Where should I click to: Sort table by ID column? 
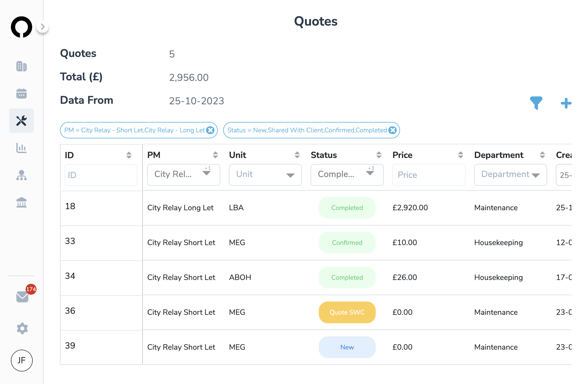pos(129,155)
